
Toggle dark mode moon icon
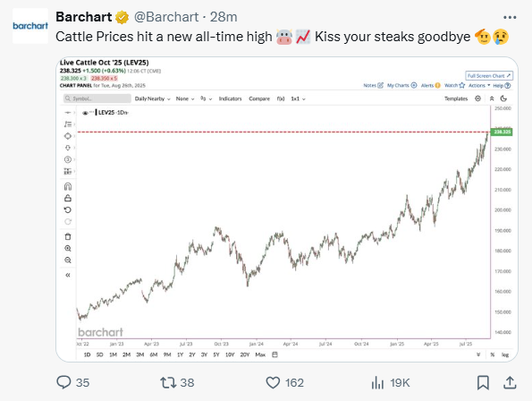(x=504, y=98)
